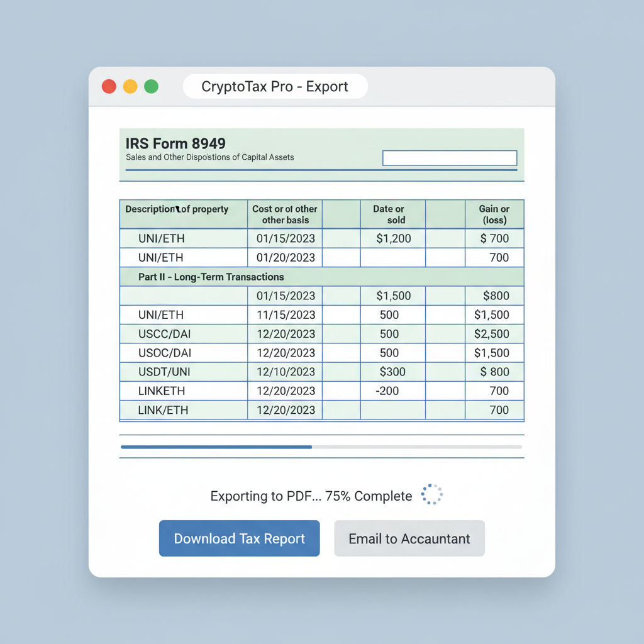Click the CryptoTax Pro - Export title bar
The image size is (644, 644).
coord(275,86)
